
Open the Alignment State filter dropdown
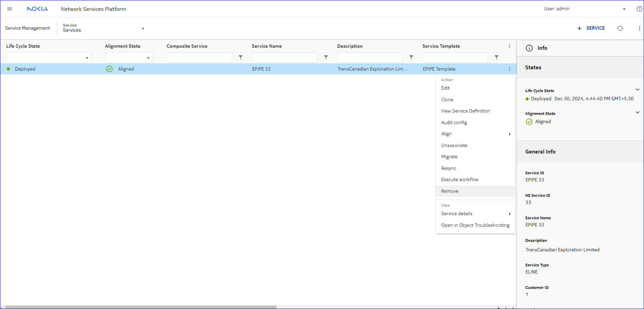[x=148, y=58]
